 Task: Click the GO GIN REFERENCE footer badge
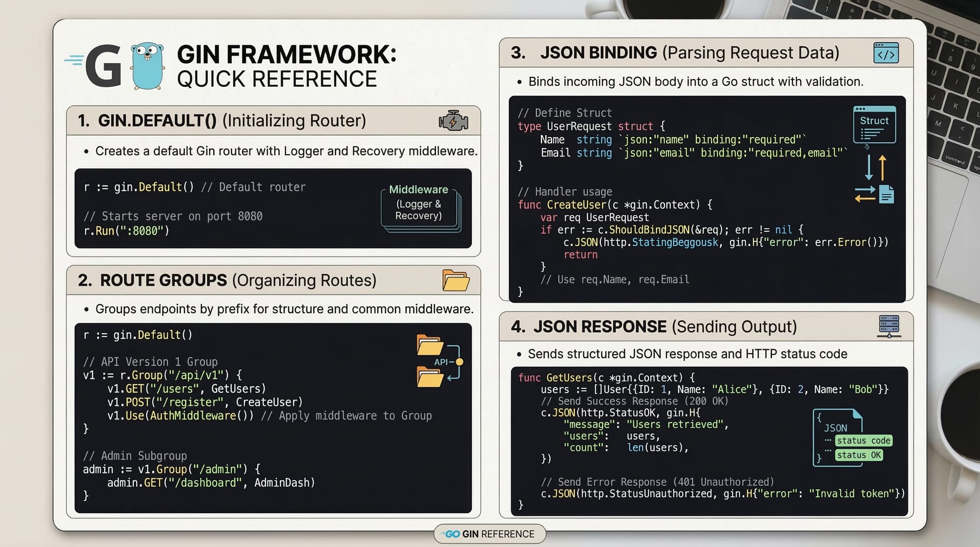point(490,534)
